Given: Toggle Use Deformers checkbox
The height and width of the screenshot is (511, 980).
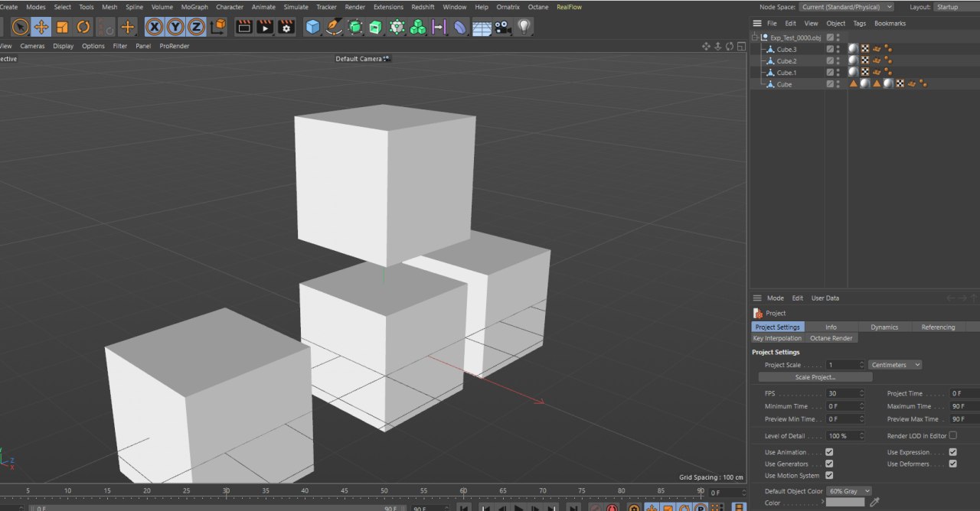Looking at the screenshot, I should point(952,464).
